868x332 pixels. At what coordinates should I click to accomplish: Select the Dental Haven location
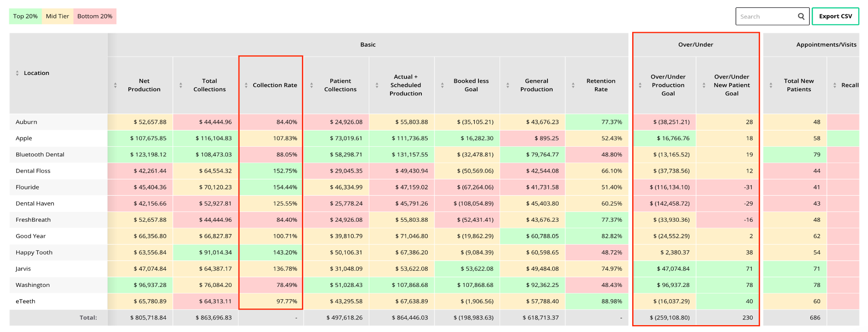58,203
